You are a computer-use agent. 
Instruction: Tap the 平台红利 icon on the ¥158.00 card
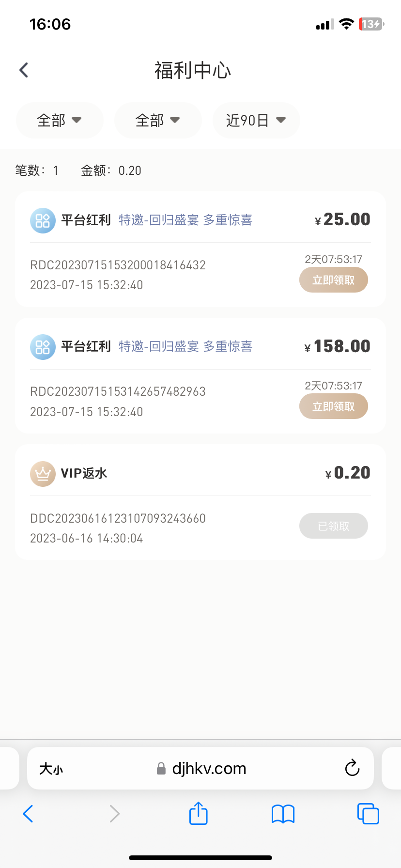(x=43, y=347)
